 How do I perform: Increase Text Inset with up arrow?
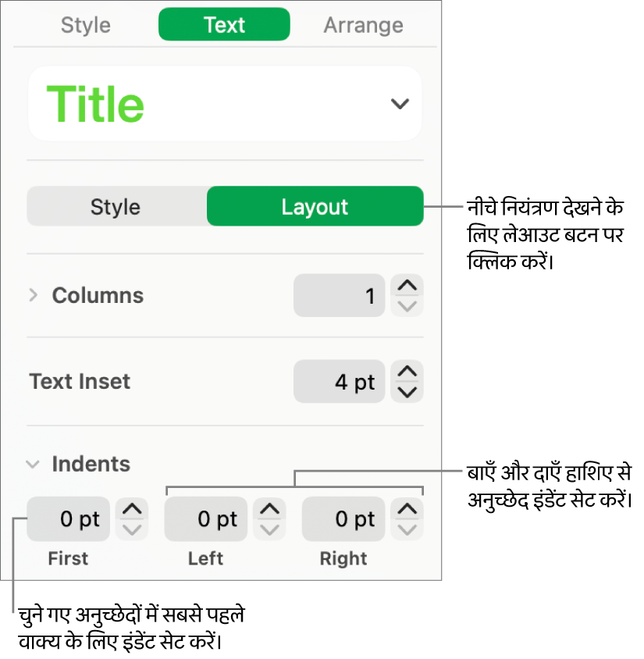click(407, 372)
